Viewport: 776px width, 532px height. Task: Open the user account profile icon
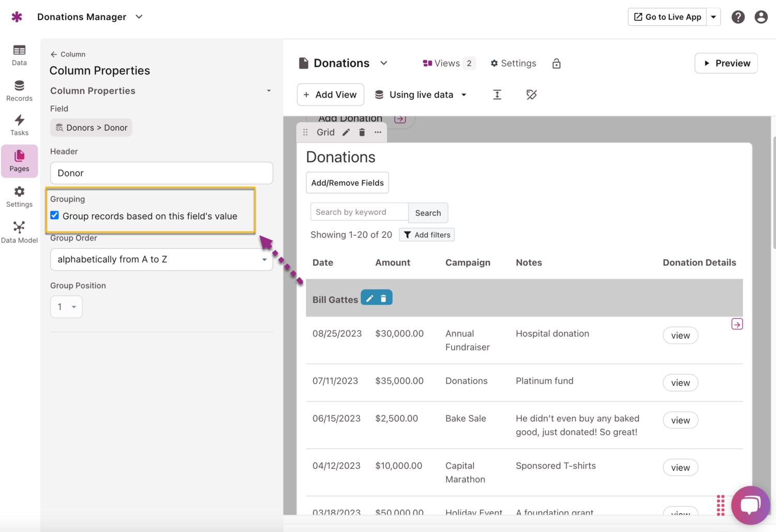click(760, 17)
